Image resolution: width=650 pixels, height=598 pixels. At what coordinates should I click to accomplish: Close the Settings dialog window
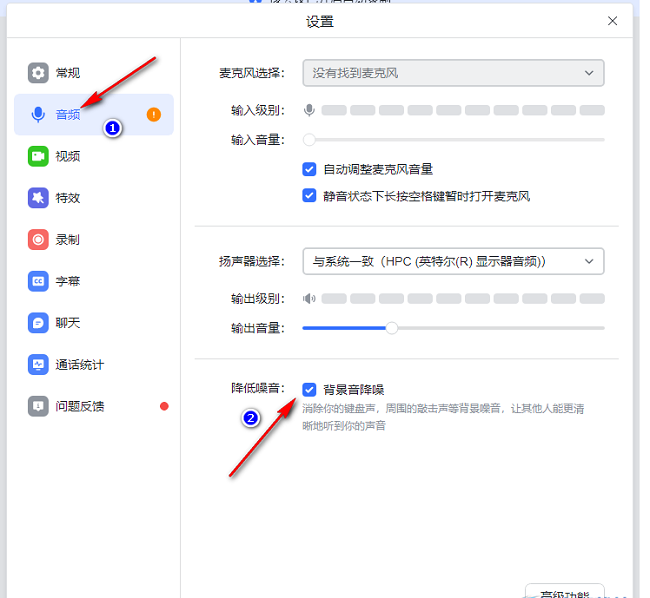pyautogui.click(x=612, y=21)
